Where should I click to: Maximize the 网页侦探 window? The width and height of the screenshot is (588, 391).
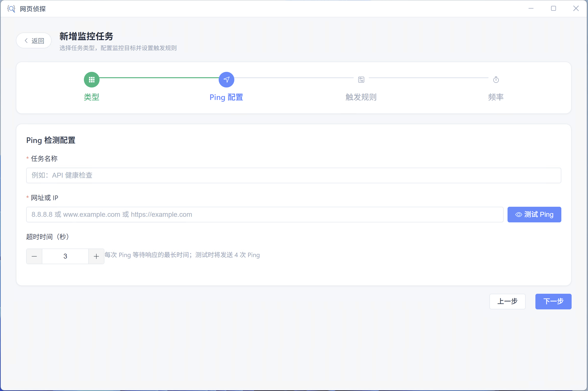pyautogui.click(x=554, y=9)
